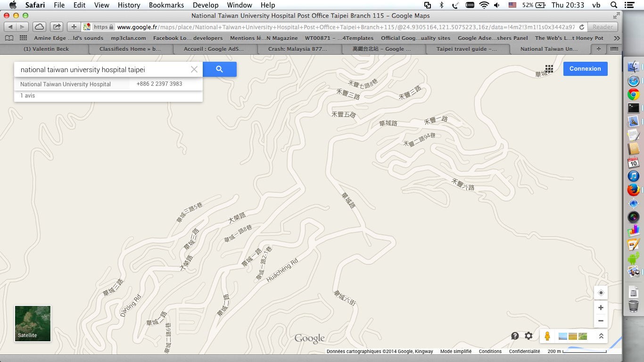Click the Share toolbar button
Image resolution: width=644 pixels, height=362 pixels.
coord(57,27)
